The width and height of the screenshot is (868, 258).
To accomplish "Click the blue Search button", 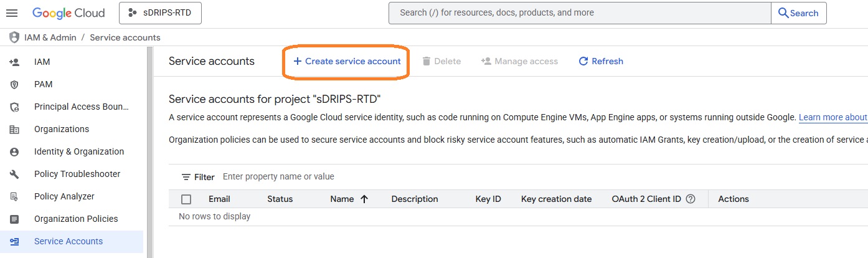I will click(798, 13).
